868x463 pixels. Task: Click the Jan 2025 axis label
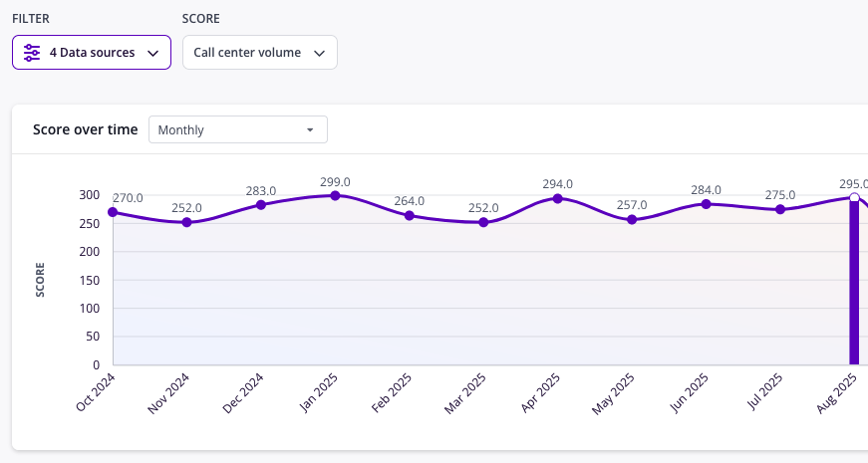318,392
